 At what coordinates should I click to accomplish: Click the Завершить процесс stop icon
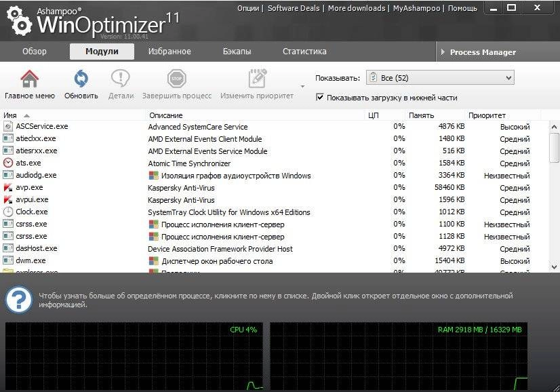point(176,78)
